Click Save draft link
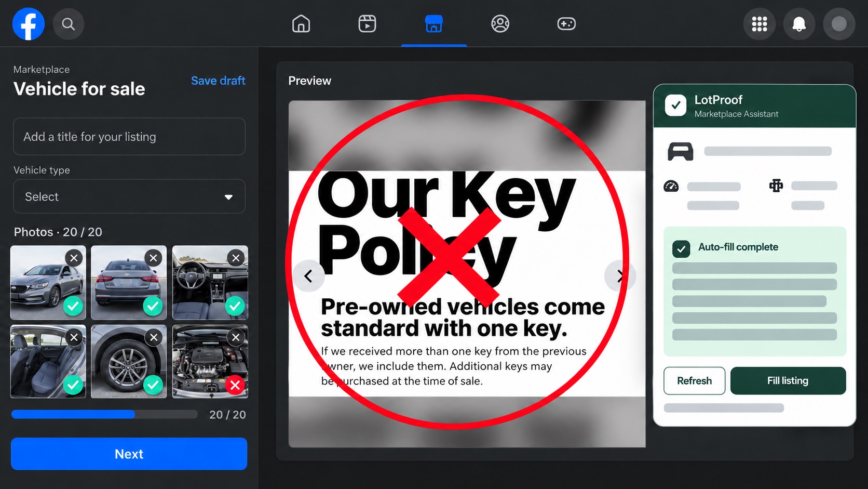Screen dimensions: 868x489 218,81
